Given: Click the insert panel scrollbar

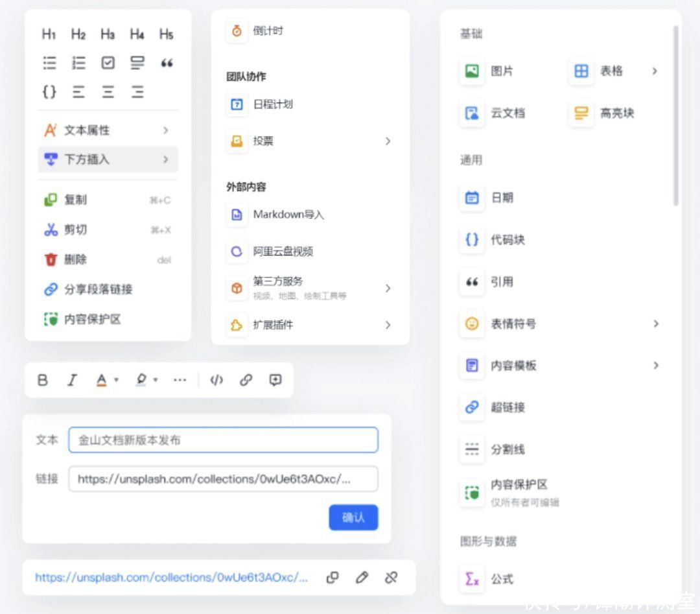Looking at the screenshot, I should click(676, 115).
